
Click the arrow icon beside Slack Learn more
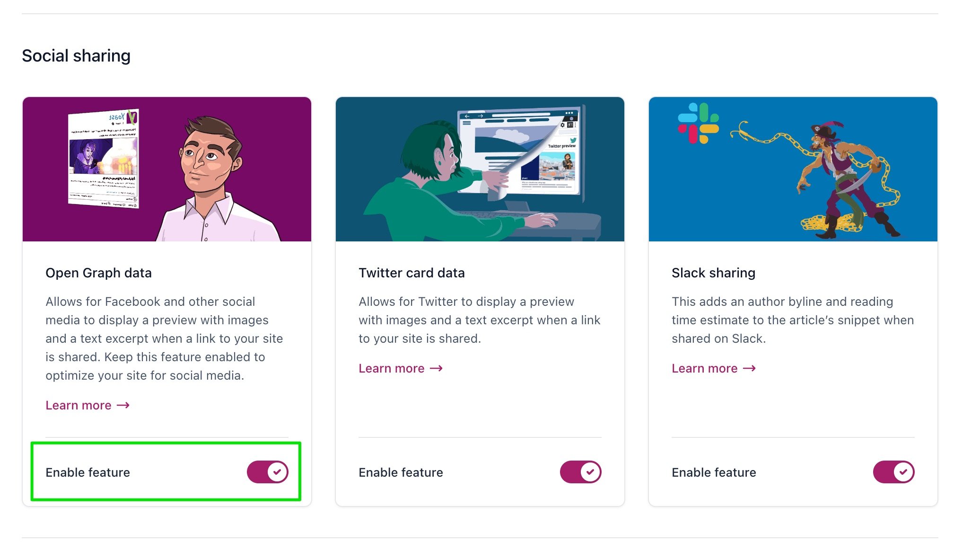pos(750,368)
